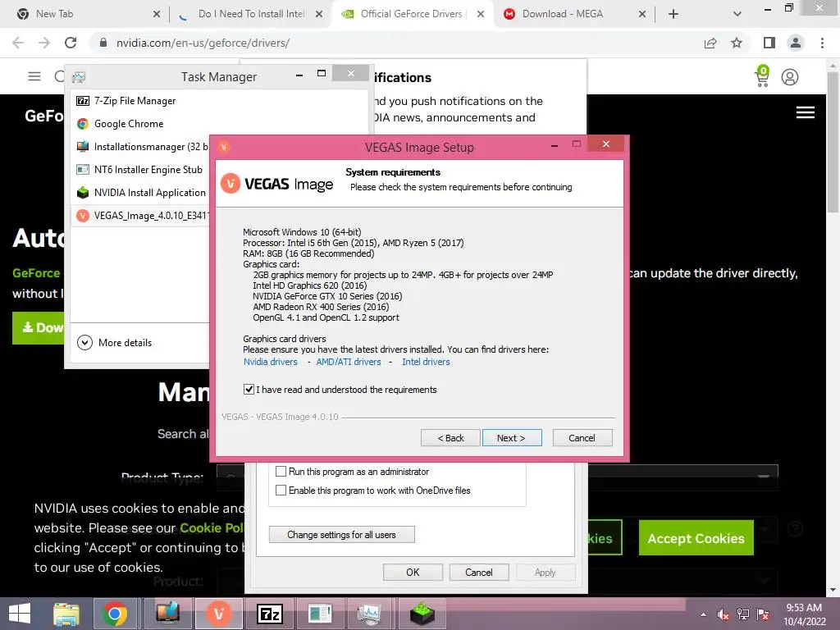Click OK in the properties dialog

[413, 572]
